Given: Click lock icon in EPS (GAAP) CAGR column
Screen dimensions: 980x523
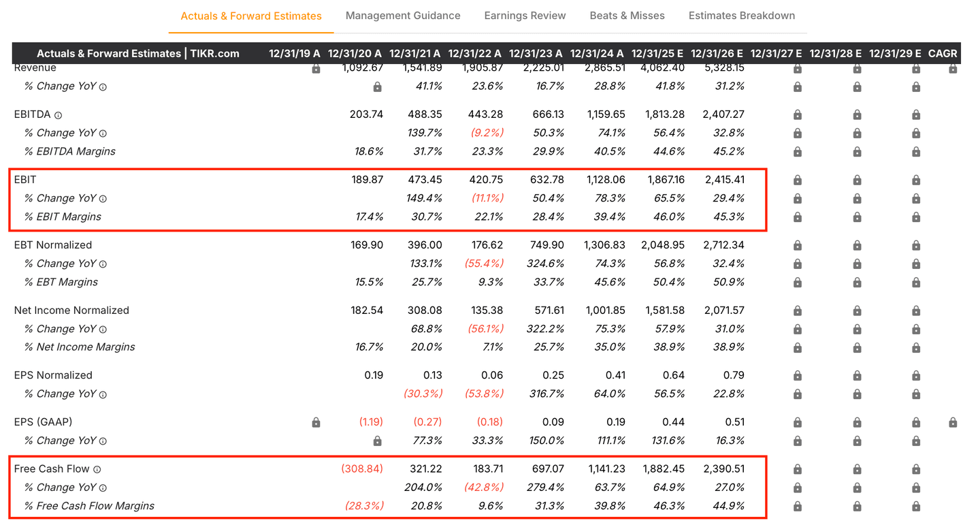Looking at the screenshot, I should 953,423.
